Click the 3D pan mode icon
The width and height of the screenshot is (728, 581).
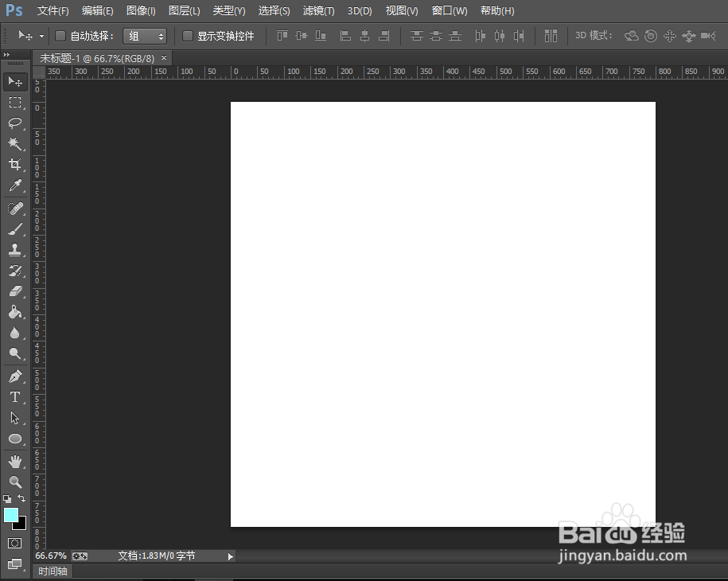pos(669,36)
